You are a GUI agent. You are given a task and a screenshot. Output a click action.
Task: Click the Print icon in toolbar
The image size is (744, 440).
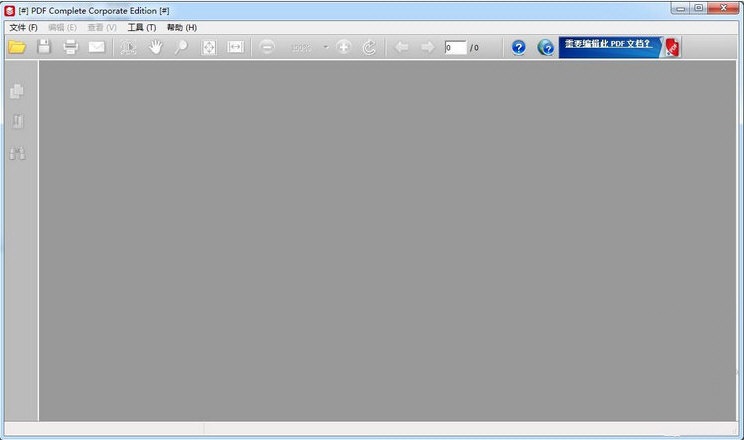[71, 47]
